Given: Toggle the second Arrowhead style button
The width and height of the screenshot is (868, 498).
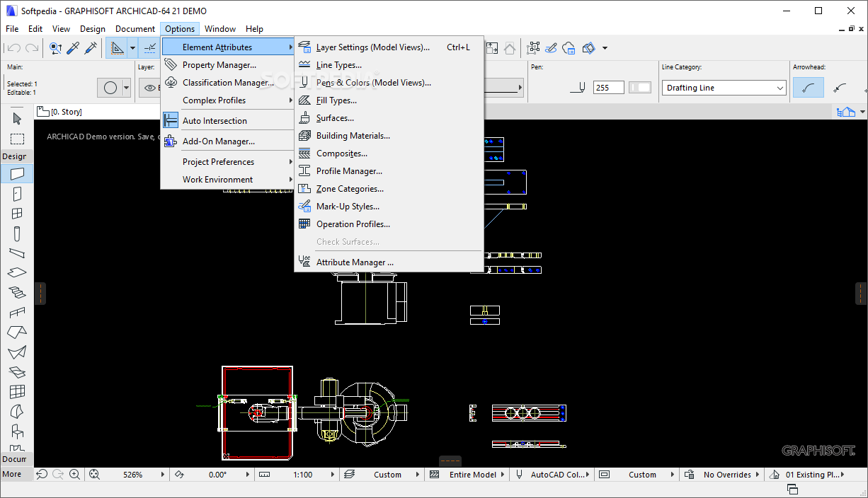Looking at the screenshot, I should pyautogui.click(x=840, y=88).
